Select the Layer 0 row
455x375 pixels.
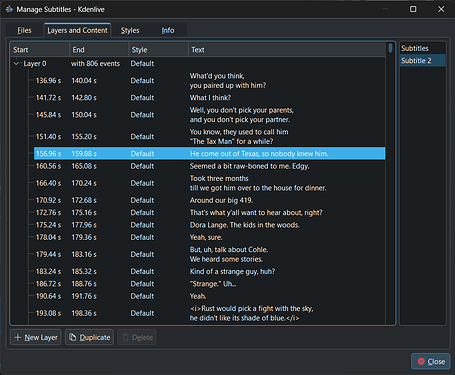198,63
